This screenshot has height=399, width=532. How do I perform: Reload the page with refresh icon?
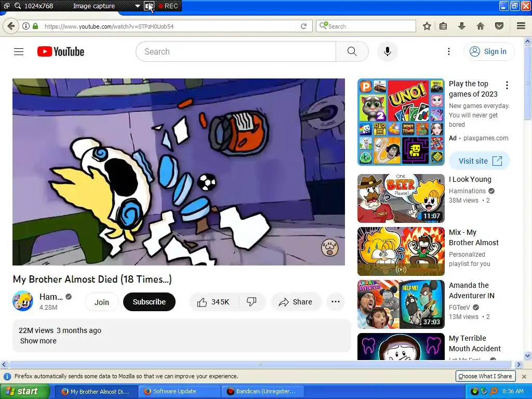click(x=303, y=26)
